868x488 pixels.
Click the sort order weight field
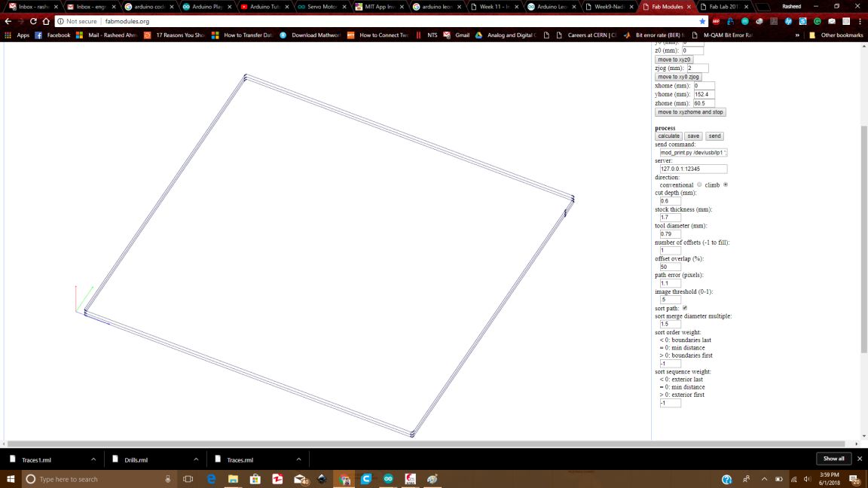(x=670, y=364)
